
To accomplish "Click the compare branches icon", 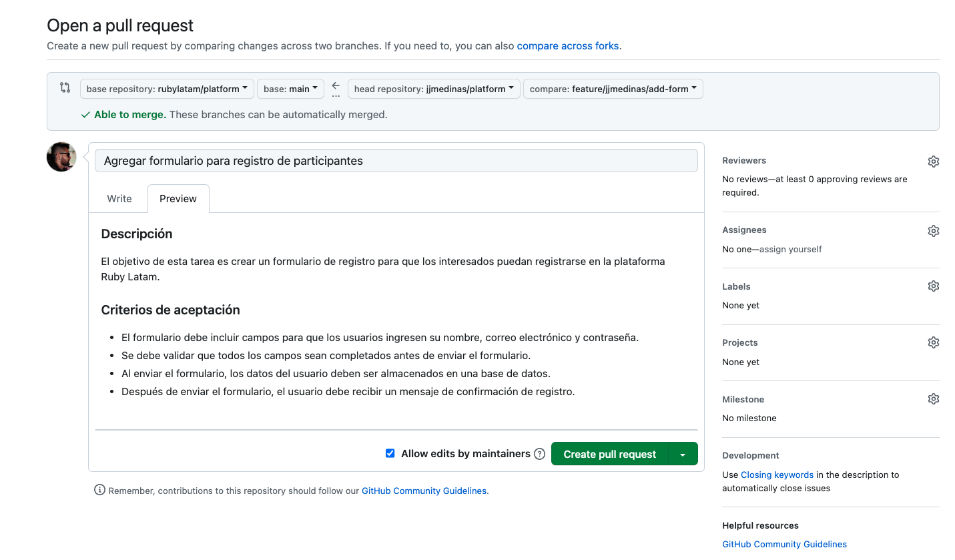I will (64, 87).
